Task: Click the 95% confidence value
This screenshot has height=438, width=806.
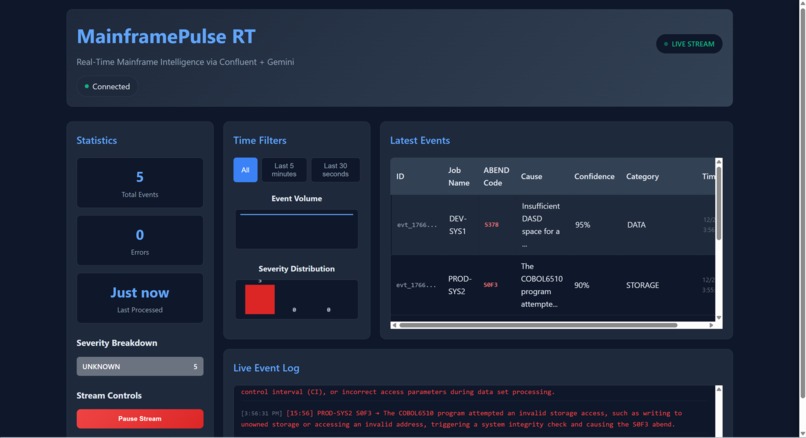Action: 582,225
